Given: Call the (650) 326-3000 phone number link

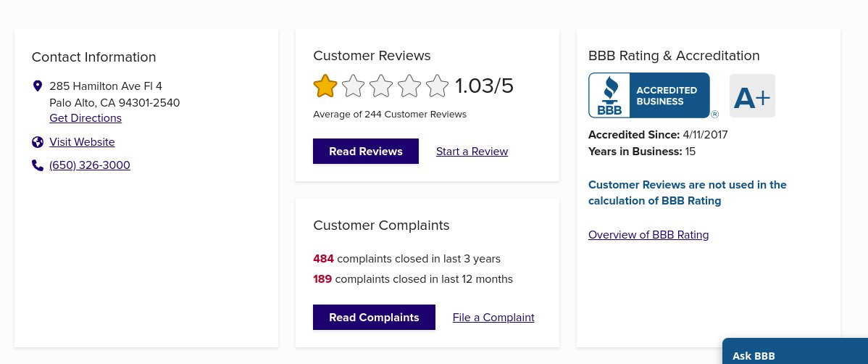Looking at the screenshot, I should [x=90, y=165].
